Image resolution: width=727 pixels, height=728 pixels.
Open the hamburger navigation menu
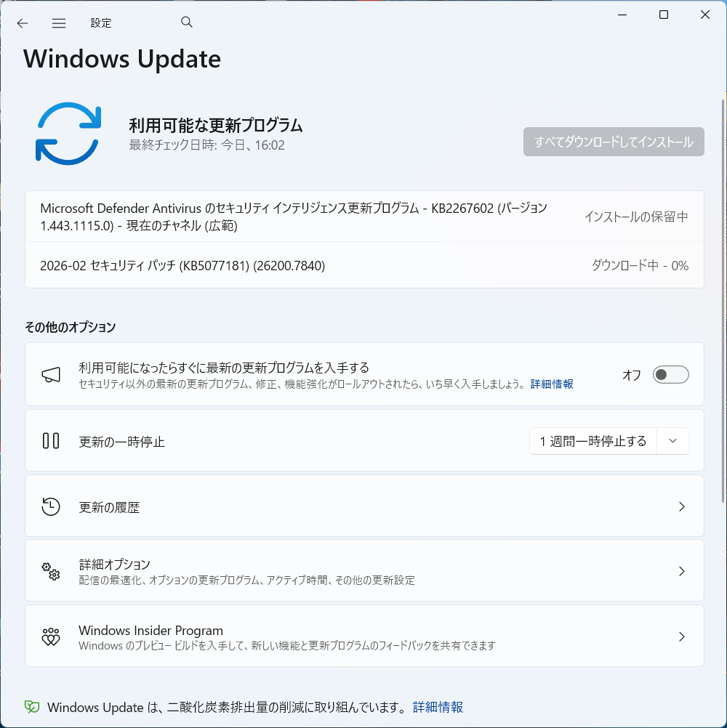click(59, 23)
